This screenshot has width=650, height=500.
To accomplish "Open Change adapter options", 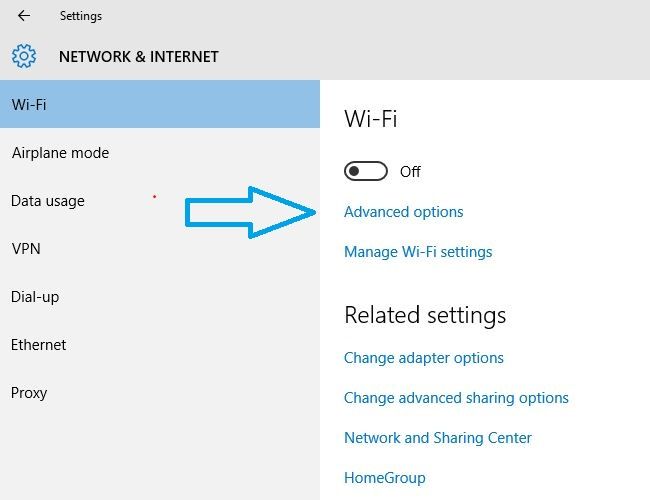I will [423, 358].
